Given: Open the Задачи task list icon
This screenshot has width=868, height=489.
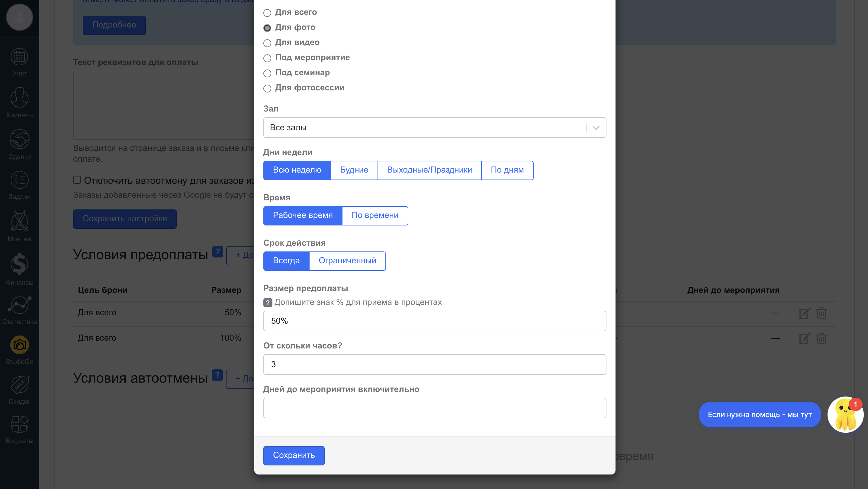Looking at the screenshot, I should [x=19, y=180].
